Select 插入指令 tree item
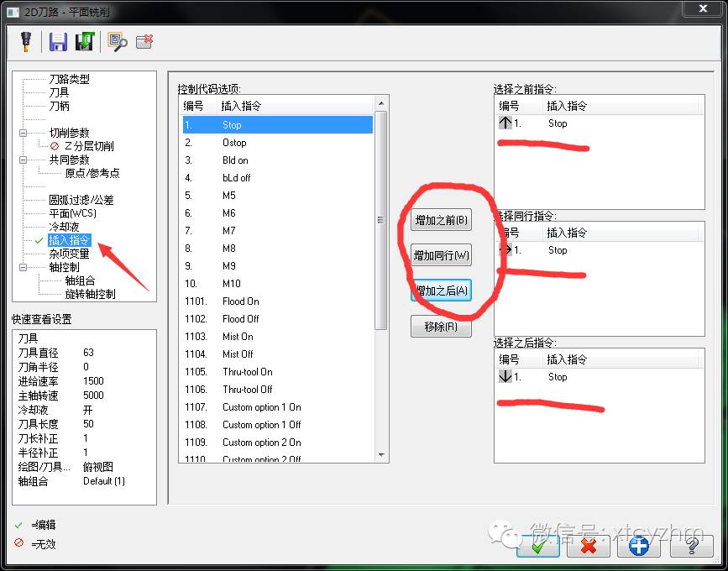The image size is (728, 571). pyautogui.click(x=69, y=240)
